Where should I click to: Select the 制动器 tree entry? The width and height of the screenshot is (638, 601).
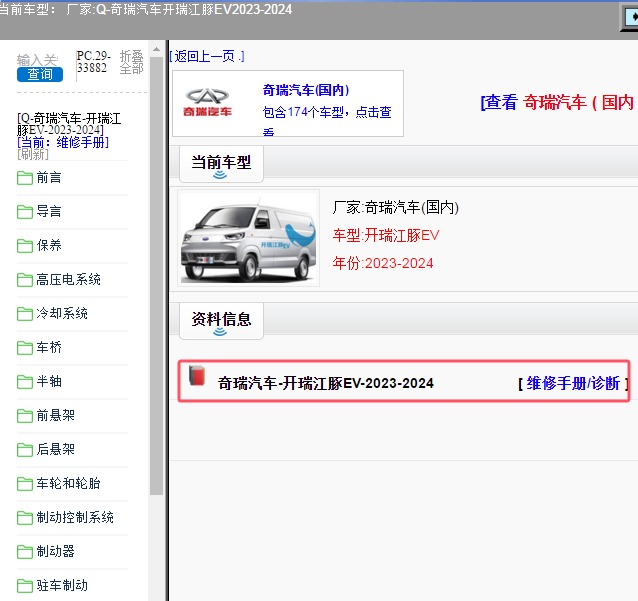pyautogui.click(x=55, y=552)
